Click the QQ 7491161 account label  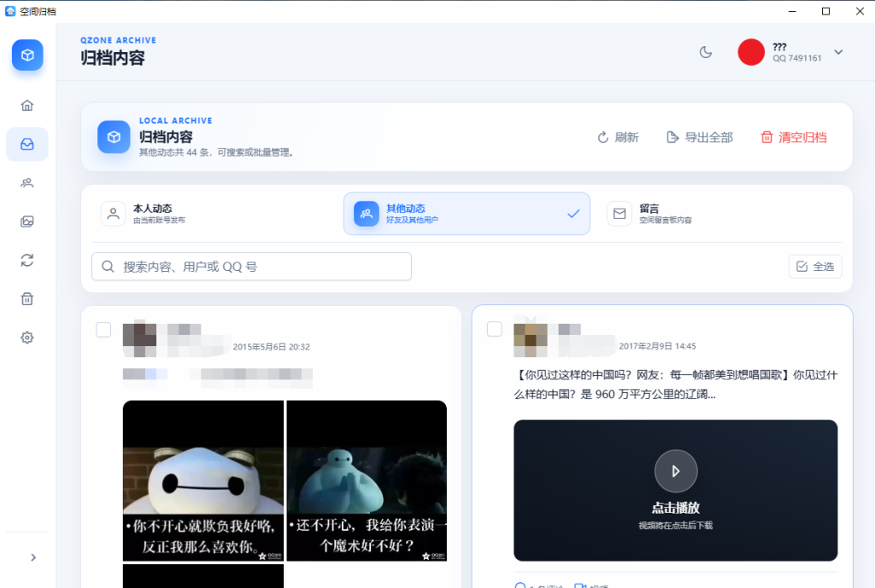click(797, 58)
